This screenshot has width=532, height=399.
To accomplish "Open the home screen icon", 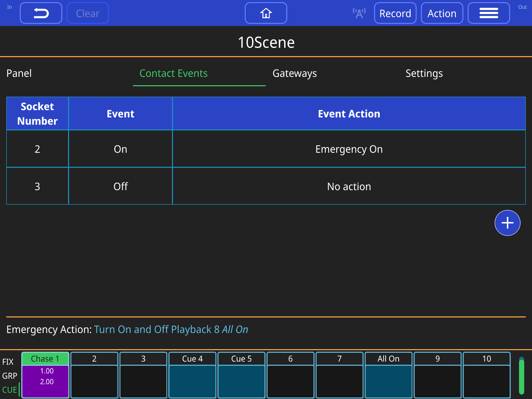I will [x=266, y=13].
